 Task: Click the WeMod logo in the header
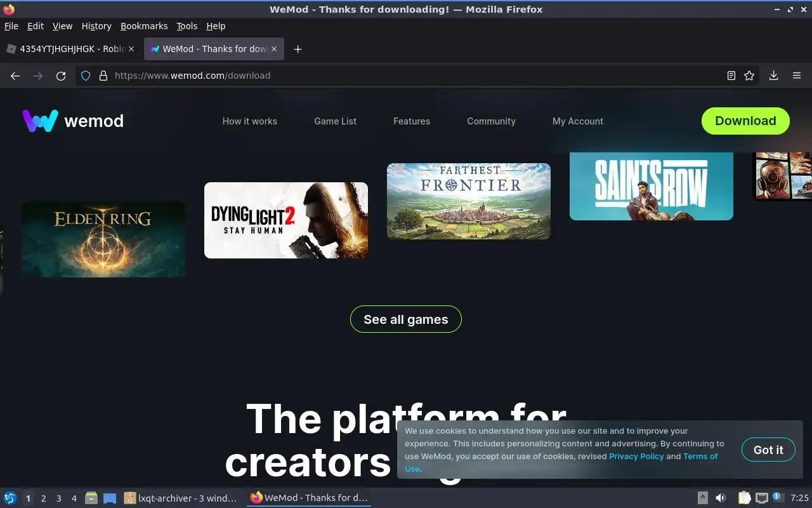click(x=73, y=121)
